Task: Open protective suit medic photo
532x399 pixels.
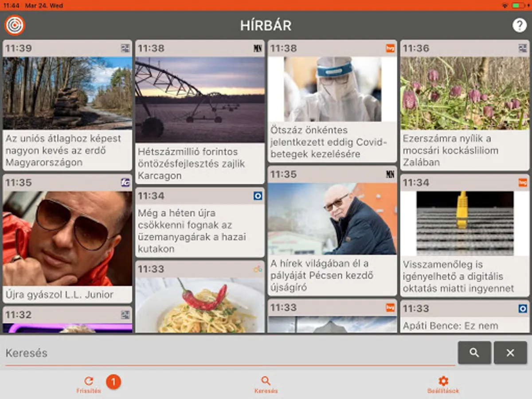Action: tap(332, 89)
